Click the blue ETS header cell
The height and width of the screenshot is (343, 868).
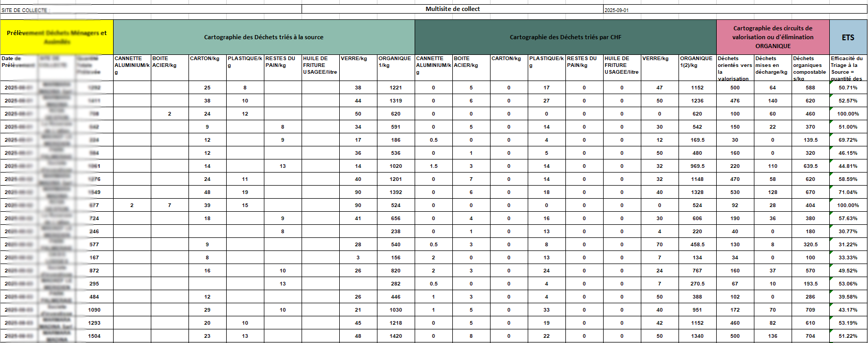point(848,37)
